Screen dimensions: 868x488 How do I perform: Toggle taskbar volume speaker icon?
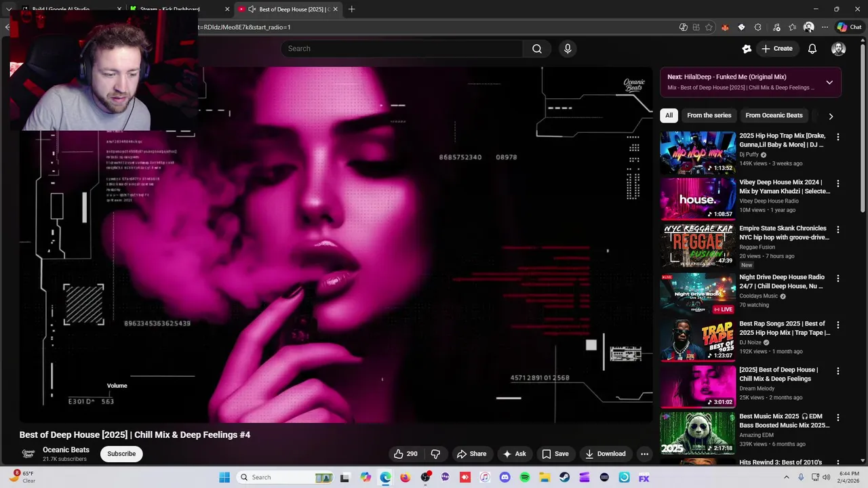826,477
